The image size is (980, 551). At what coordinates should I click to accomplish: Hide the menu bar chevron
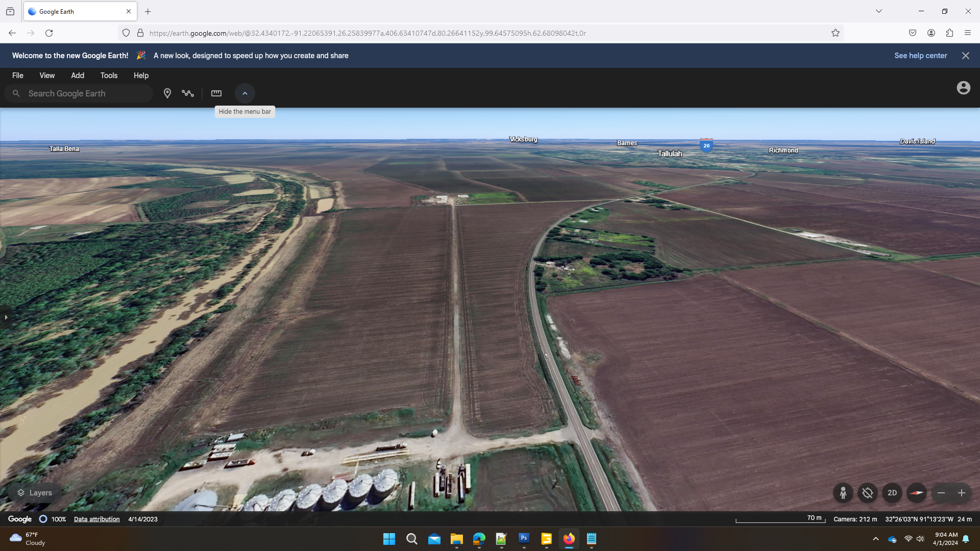click(x=245, y=93)
